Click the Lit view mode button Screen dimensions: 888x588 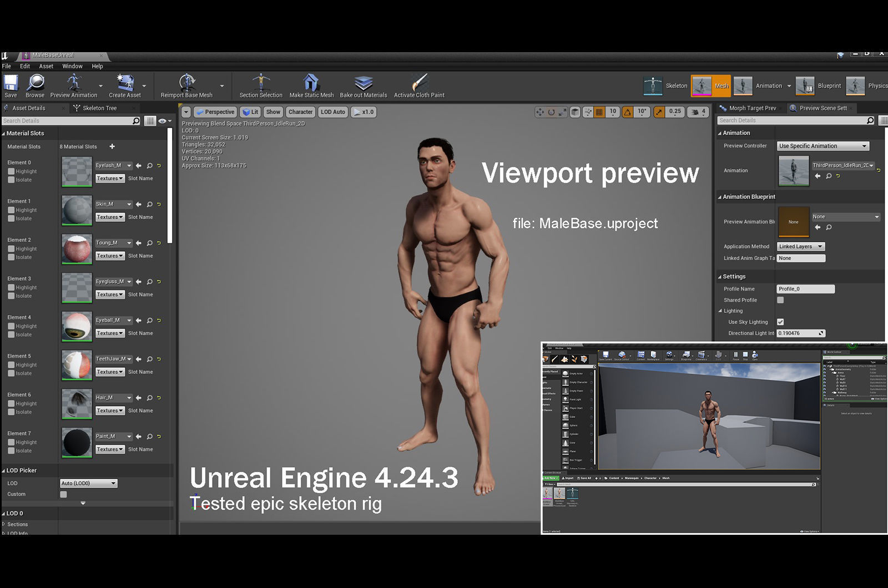[x=250, y=112]
